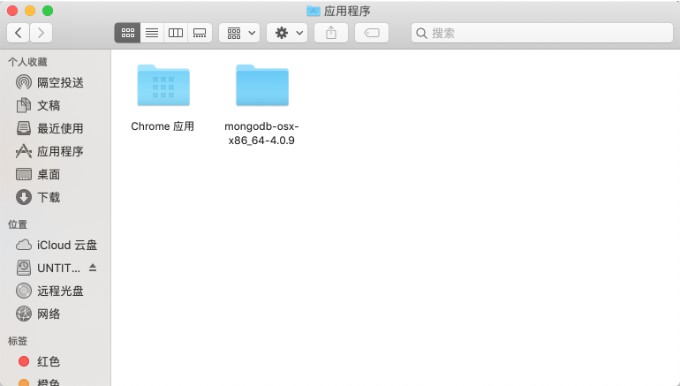Eject the UNTIT... volume

point(93,267)
